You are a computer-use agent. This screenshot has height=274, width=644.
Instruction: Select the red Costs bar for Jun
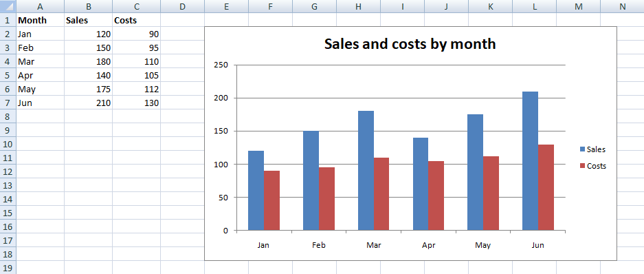(546, 187)
